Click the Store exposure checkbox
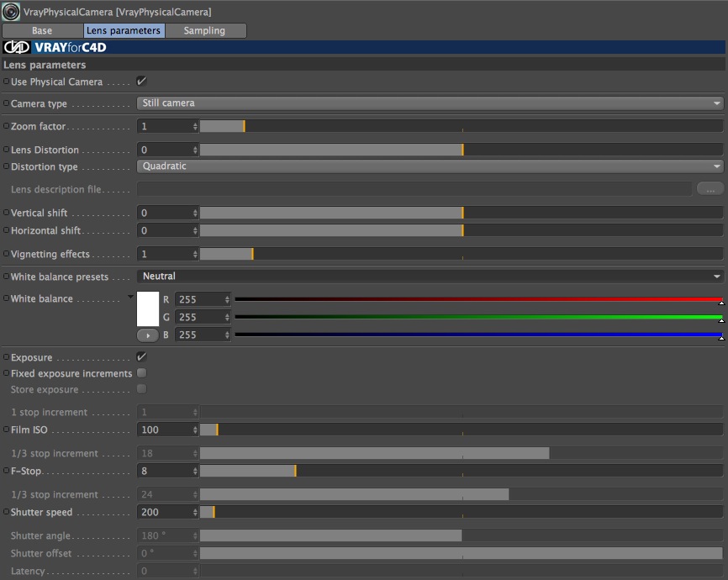The image size is (728, 580). coord(141,388)
